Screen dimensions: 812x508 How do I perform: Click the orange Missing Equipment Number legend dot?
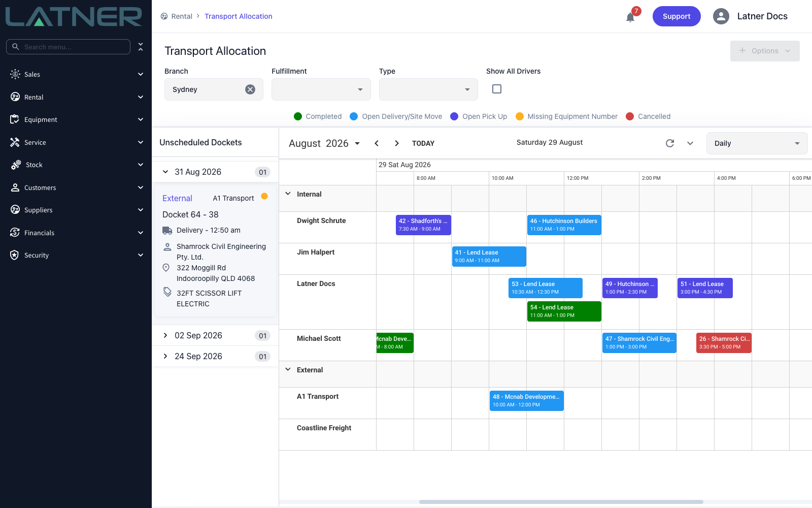click(x=520, y=116)
